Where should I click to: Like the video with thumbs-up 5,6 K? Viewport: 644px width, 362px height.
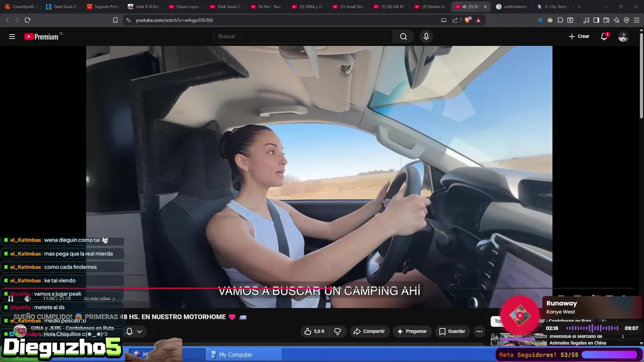(314, 331)
